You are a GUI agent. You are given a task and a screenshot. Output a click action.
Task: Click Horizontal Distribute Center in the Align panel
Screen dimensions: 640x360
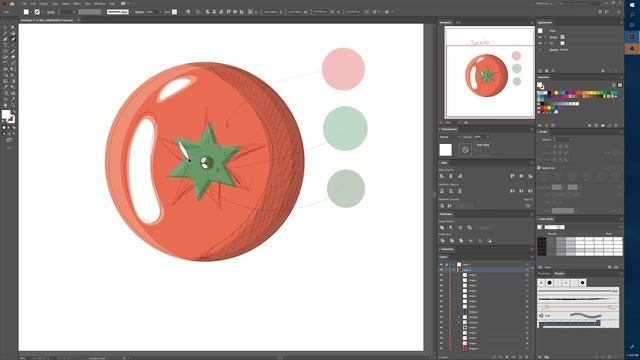521,191
